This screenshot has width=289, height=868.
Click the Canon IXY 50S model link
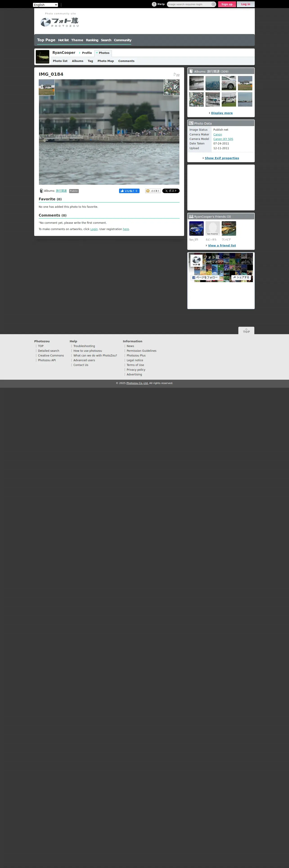pyautogui.click(x=223, y=139)
